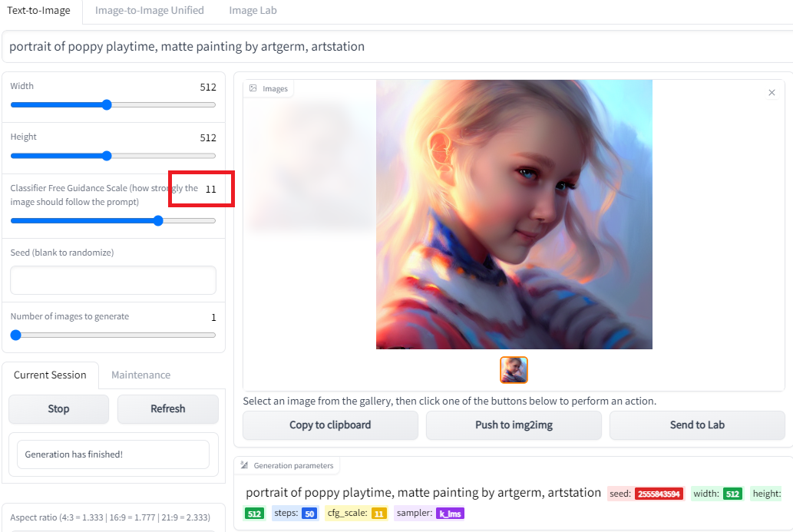Adjust the Number of images slider
Image resolution: width=793 pixels, height=532 pixels.
coord(15,335)
